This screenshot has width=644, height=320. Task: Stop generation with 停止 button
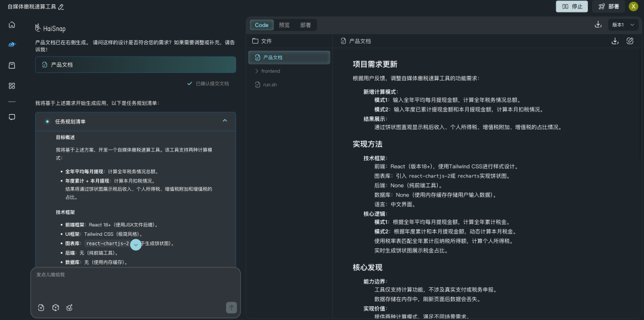tap(572, 7)
